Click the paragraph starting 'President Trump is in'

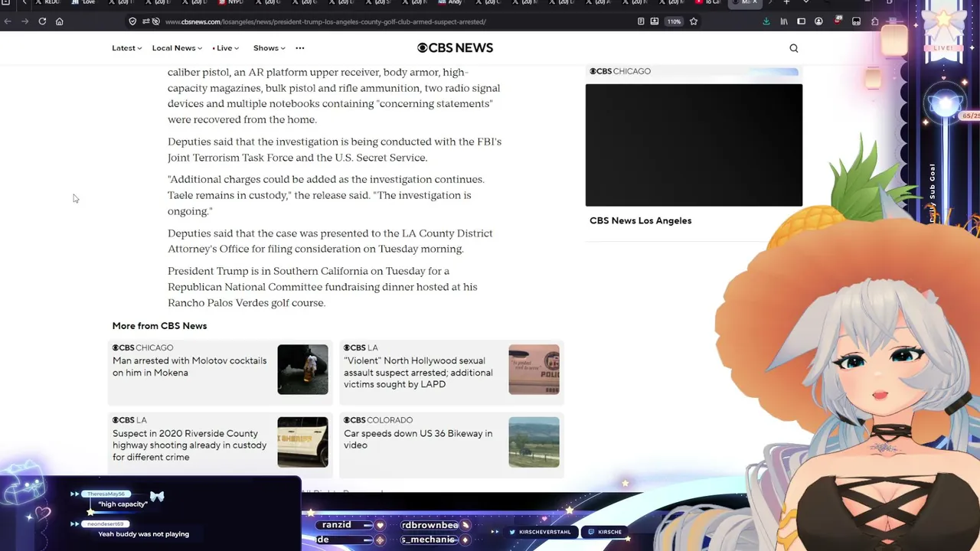click(322, 287)
